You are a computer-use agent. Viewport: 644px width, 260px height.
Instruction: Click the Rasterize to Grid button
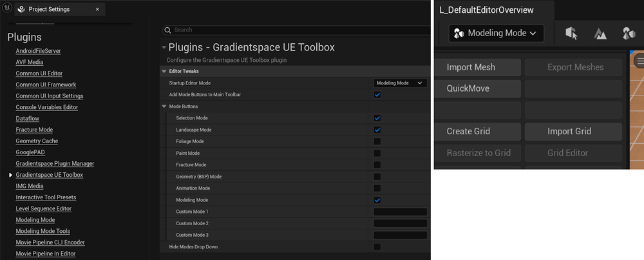coord(478,153)
